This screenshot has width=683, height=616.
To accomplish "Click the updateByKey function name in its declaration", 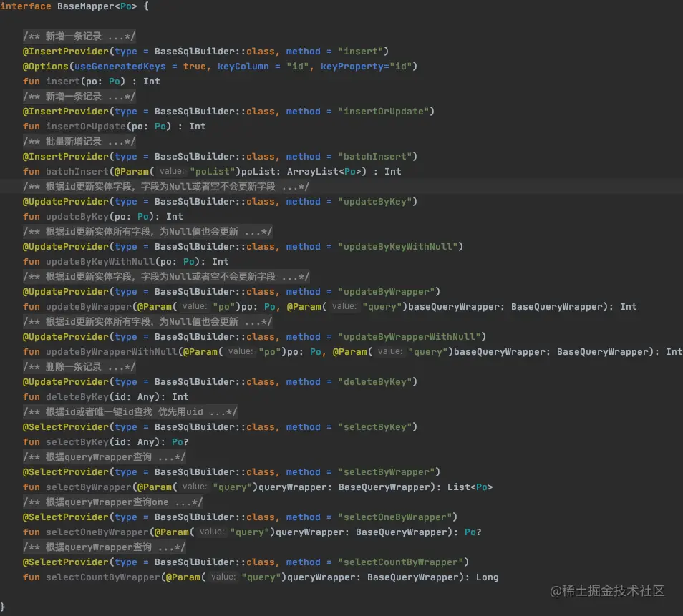I will pos(77,216).
